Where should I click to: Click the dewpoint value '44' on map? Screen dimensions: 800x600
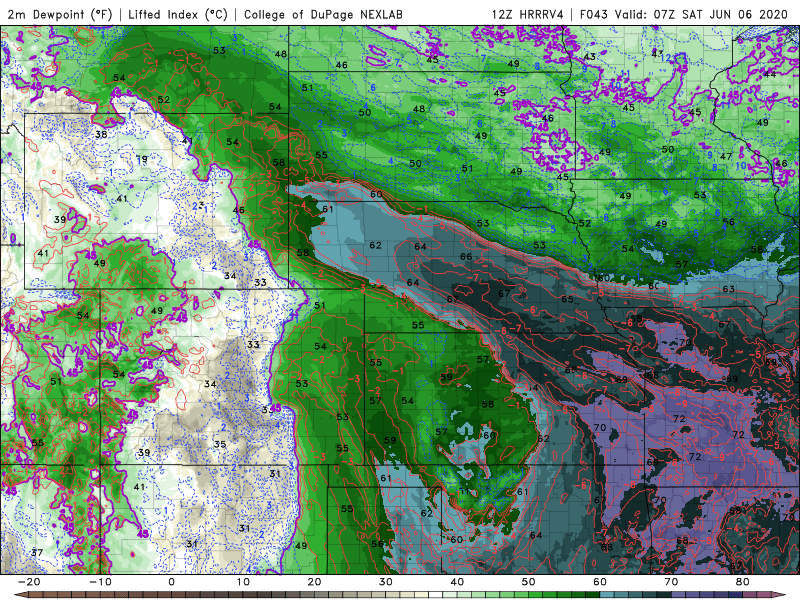point(769,74)
